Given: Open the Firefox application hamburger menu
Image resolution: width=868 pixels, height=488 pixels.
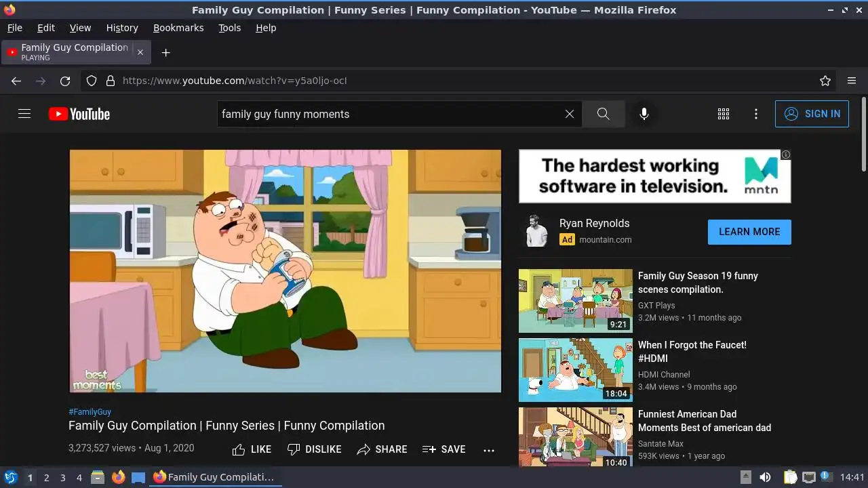Looking at the screenshot, I should [852, 81].
